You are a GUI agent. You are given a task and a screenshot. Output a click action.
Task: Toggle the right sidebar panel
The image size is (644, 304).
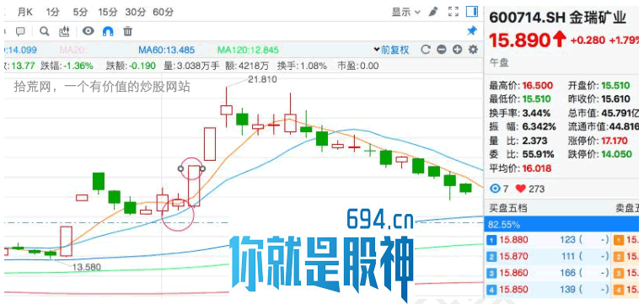[x=472, y=11]
